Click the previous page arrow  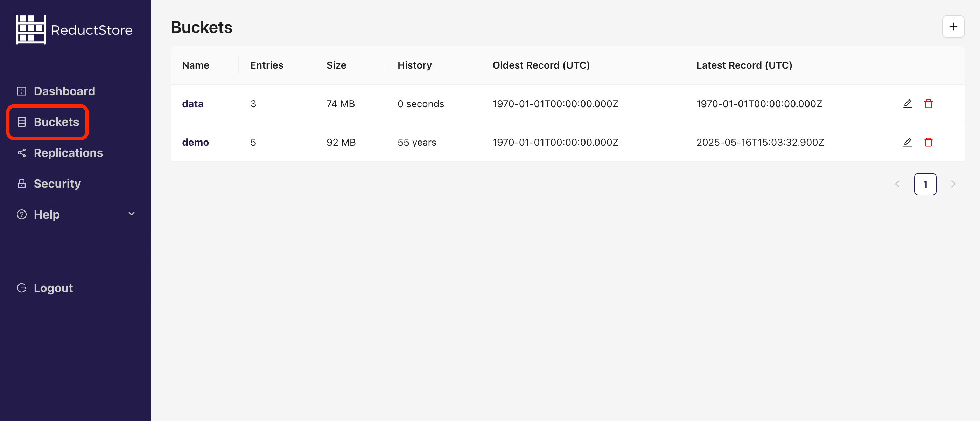tap(897, 184)
